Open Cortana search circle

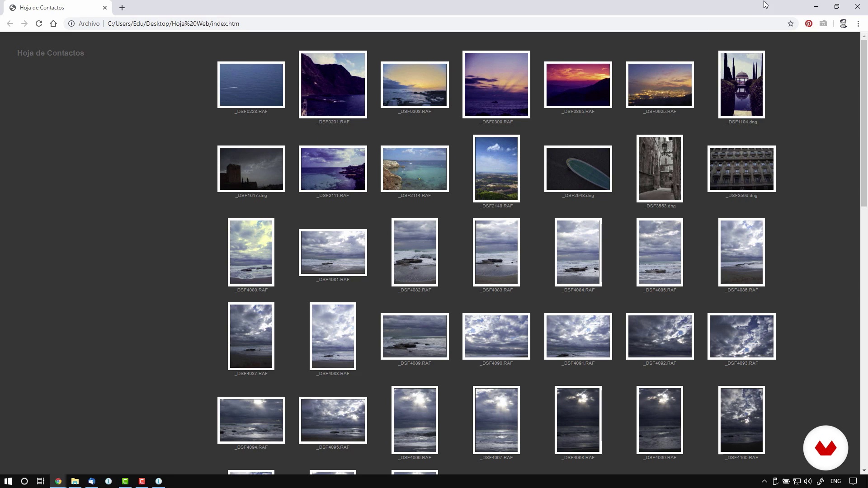(24, 481)
